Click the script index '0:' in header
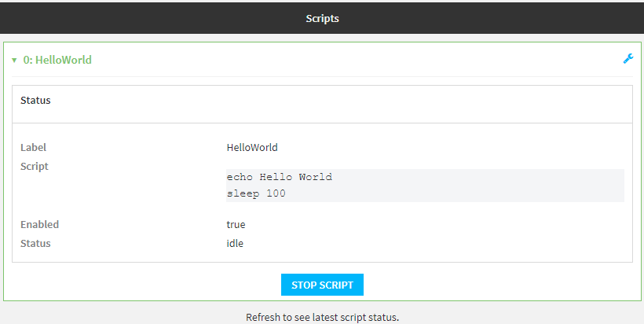The width and height of the screenshot is (644, 324). [28, 60]
